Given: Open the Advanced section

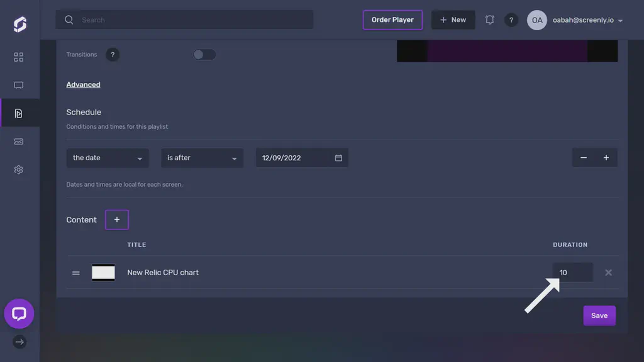Looking at the screenshot, I should (83, 84).
